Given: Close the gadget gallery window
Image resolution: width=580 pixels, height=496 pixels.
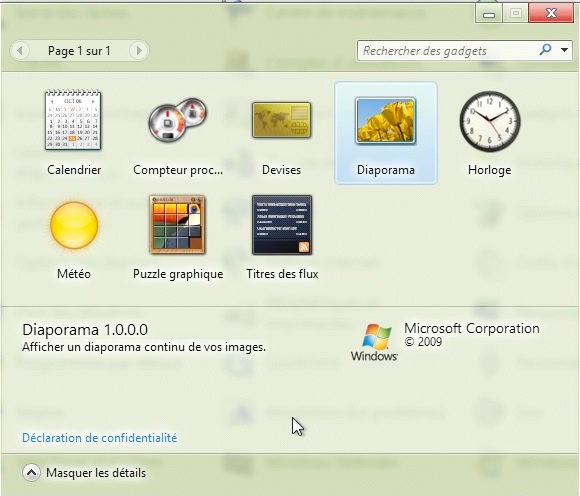Looking at the screenshot, I should click(551, 13).
